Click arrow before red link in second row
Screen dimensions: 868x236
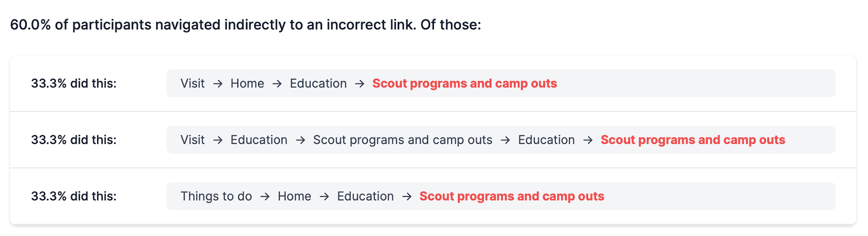tap(588, 140)
